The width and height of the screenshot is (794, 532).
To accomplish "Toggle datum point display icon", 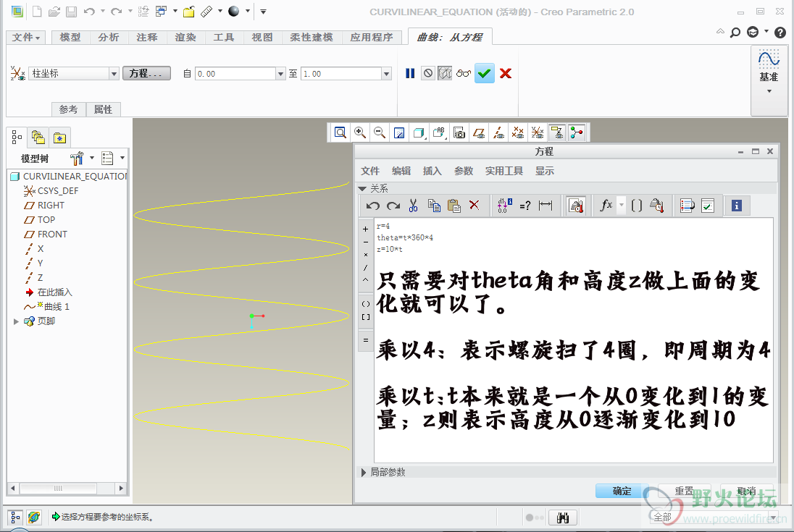I will (517, 132).
